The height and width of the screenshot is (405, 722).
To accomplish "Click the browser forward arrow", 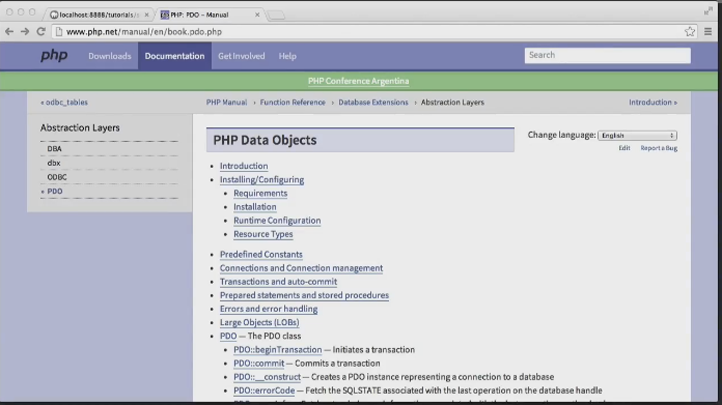I will coord(25,31).
